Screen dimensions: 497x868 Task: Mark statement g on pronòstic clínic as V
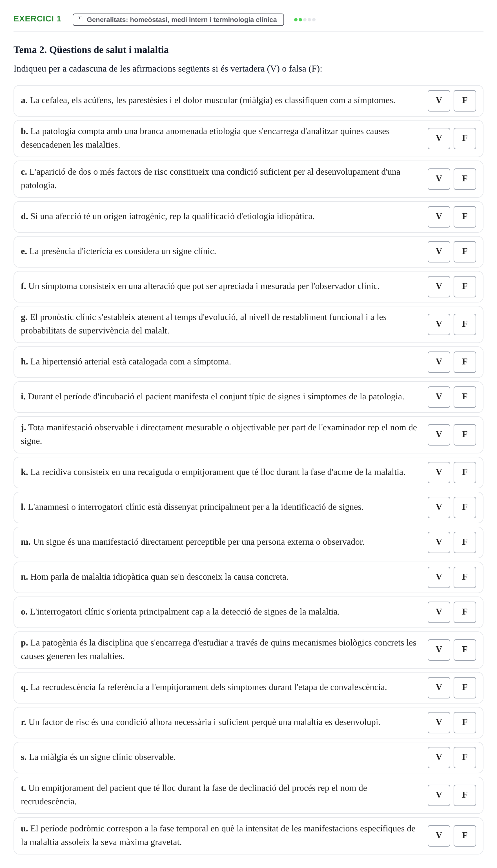click(x=439, y=324)
